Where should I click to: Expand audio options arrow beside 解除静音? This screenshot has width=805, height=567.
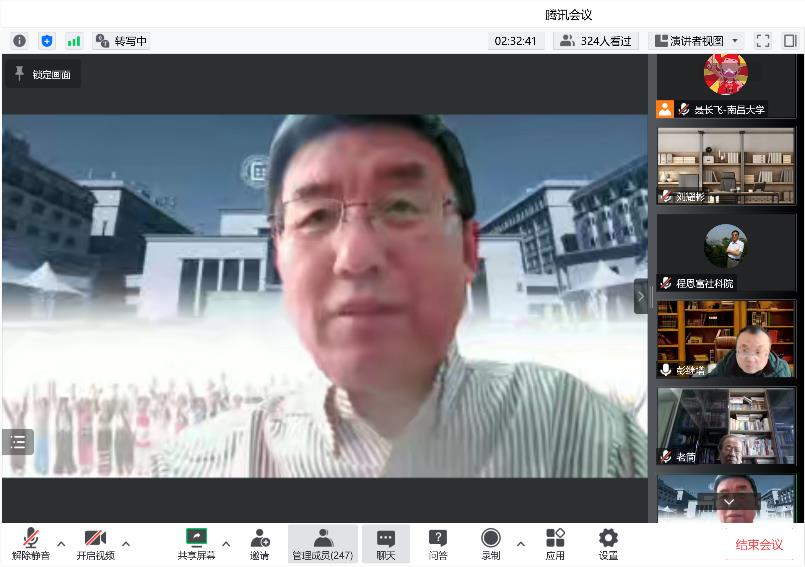[x=61, y=543]
